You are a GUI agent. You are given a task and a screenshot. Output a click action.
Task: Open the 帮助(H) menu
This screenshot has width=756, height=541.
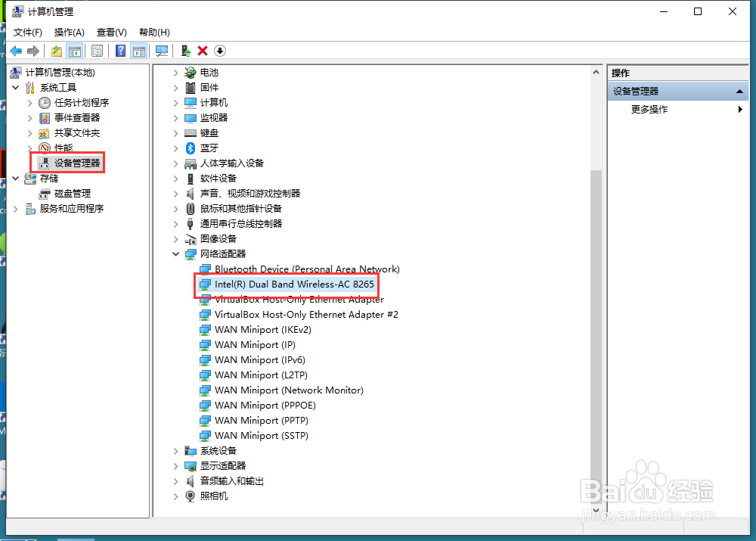[154, 33]
